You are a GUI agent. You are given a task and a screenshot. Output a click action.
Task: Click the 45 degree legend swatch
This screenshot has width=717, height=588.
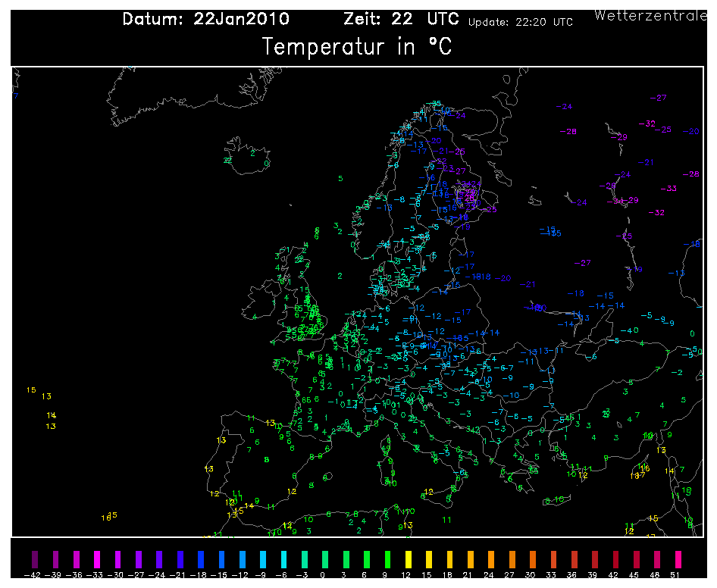click(x=635, y=561)
